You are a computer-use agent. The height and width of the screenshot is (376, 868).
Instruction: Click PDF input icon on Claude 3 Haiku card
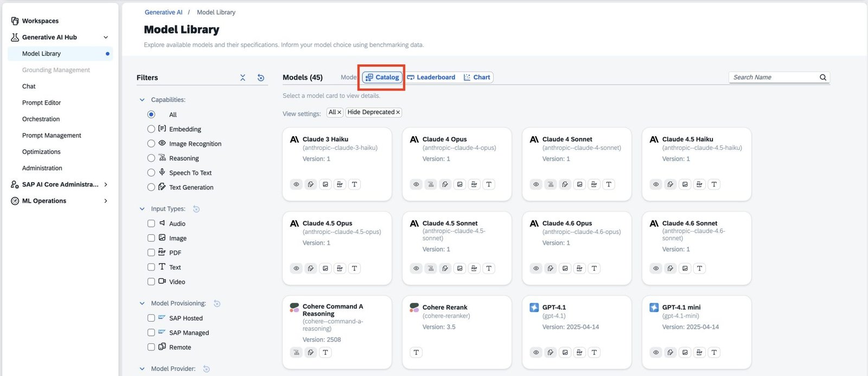point(340,184)
